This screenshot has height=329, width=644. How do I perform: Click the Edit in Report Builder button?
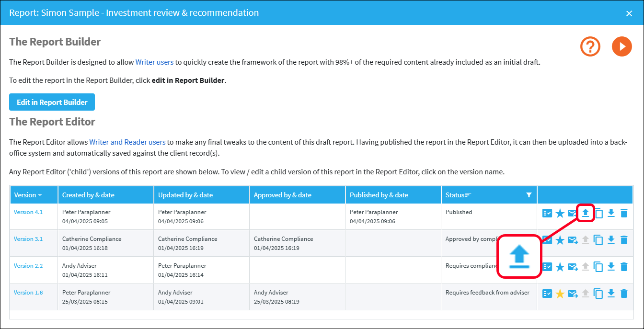tap(52, 102)
